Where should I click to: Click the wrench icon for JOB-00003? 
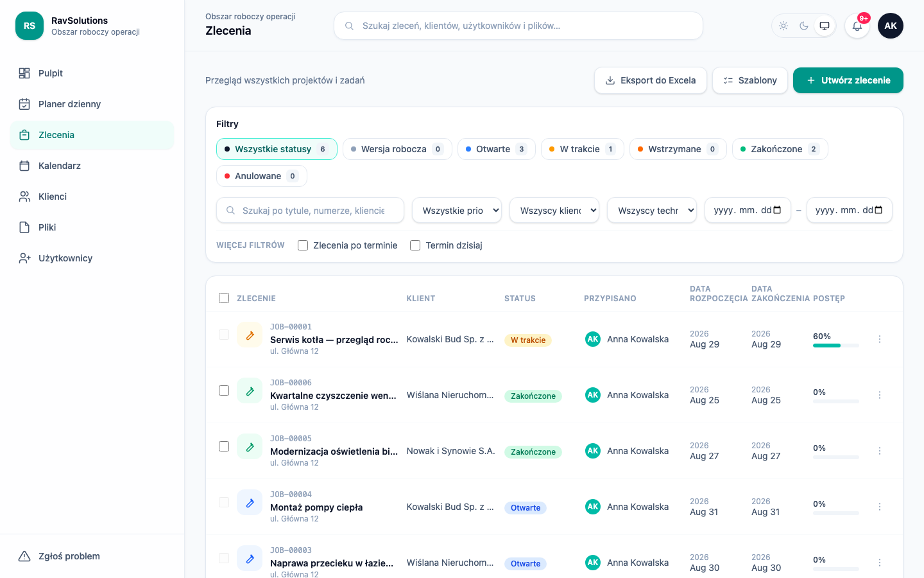coord(250,558)
